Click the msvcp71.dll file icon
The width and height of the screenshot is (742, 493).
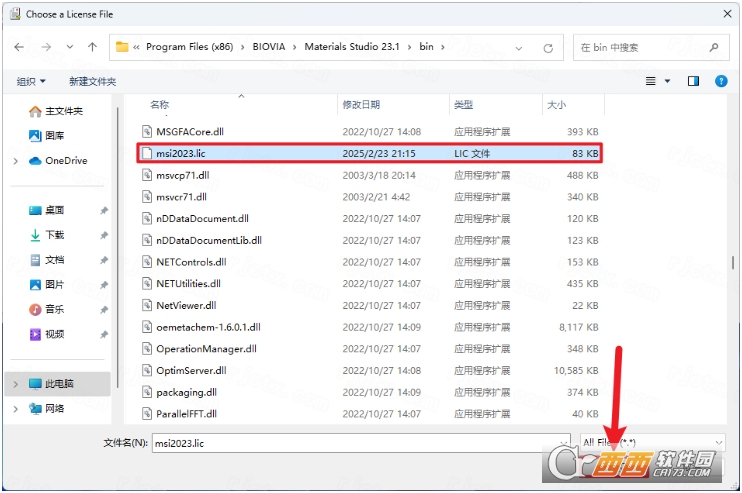147,175
